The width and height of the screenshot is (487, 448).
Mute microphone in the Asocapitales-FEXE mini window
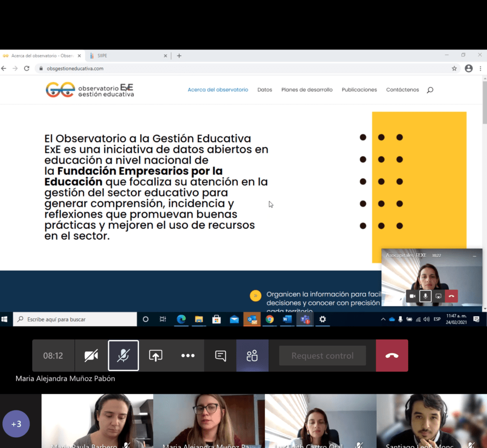[425, 296]
